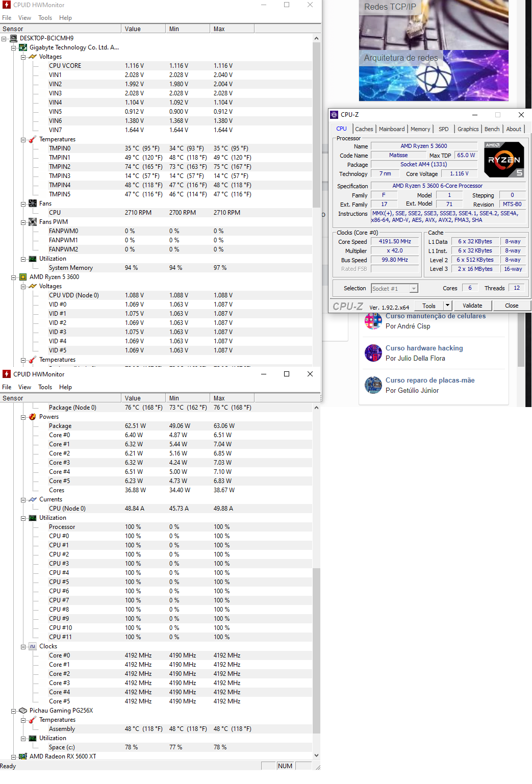The width and height of the screenshot is (532, 784).
Task: Click the AMD Radeon RX 5600 XT icon
Action: point(23,756)
